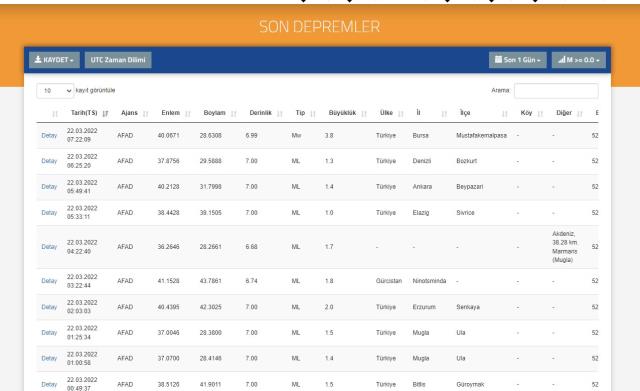
Task: Click the download icon in KAYDET
Action: click(x=38, y=60)
